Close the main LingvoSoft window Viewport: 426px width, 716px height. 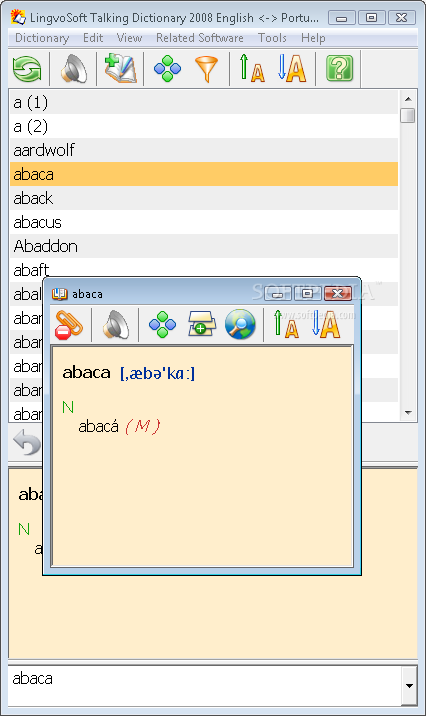click(401, 18)
